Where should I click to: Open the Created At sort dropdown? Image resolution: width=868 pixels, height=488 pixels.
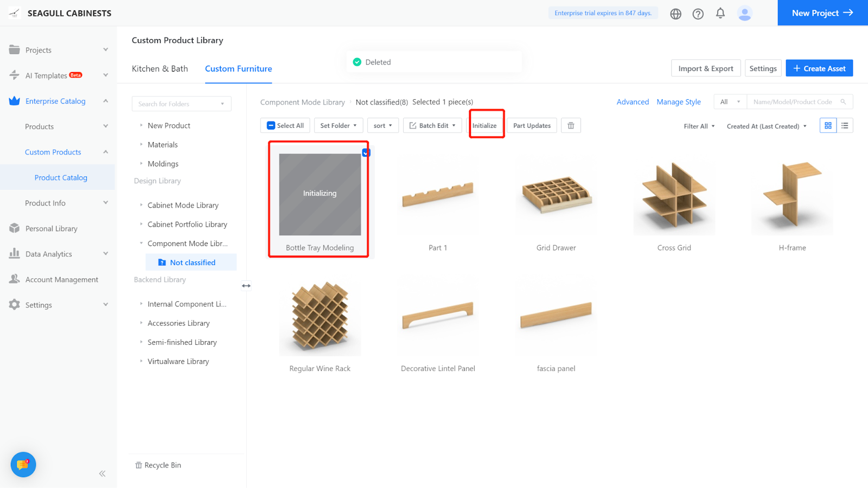766,126
